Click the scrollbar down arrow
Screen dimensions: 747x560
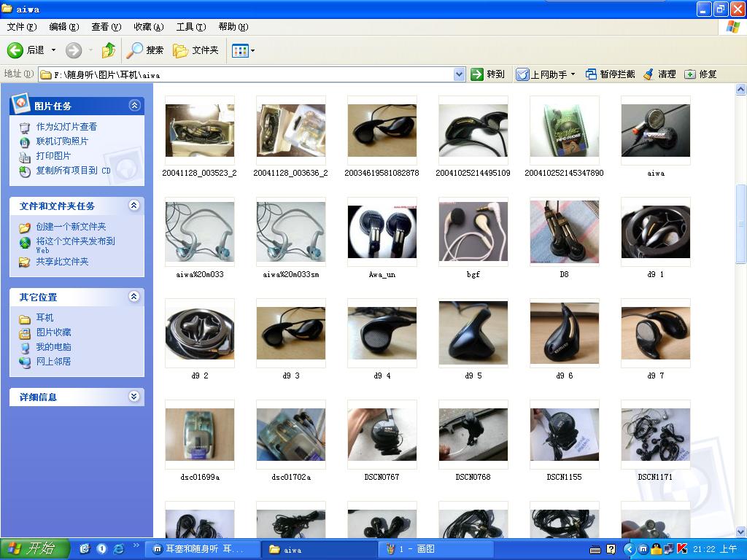tap(741, 532)
